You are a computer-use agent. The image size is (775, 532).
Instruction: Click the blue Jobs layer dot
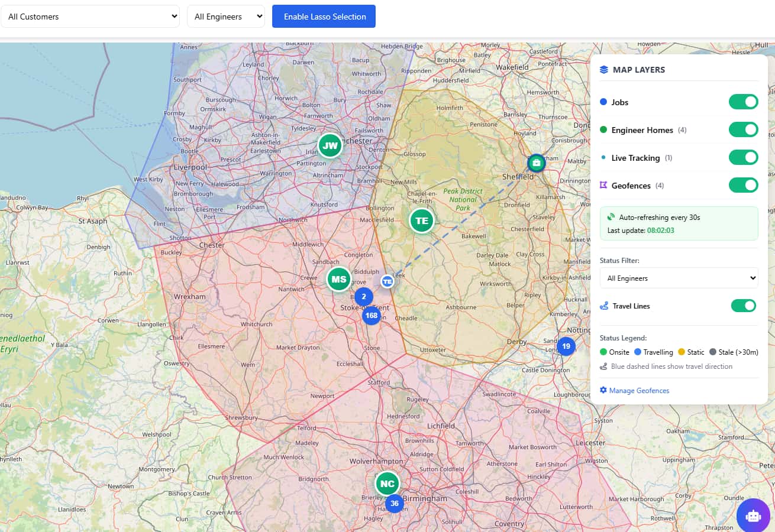(603, 102)
